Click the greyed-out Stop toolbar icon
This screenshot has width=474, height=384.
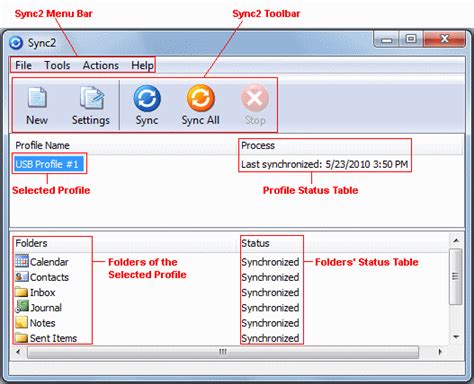[x=255, y=98]
